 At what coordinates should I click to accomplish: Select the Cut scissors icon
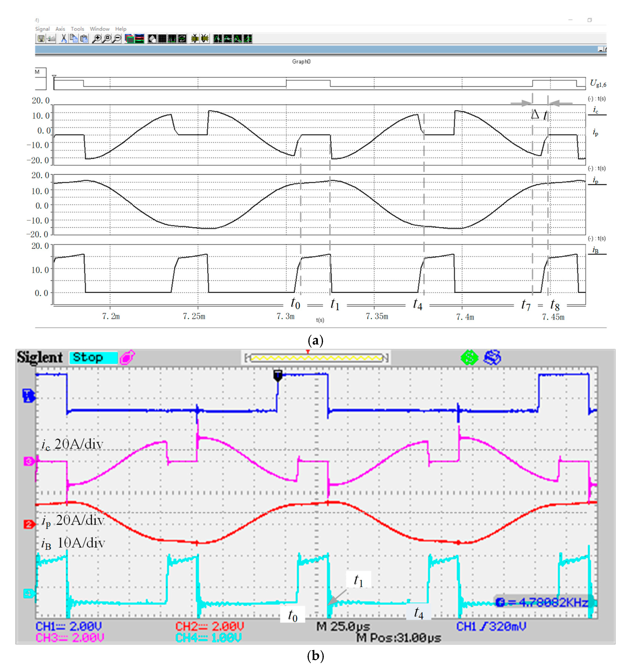[x=64, y=38]
